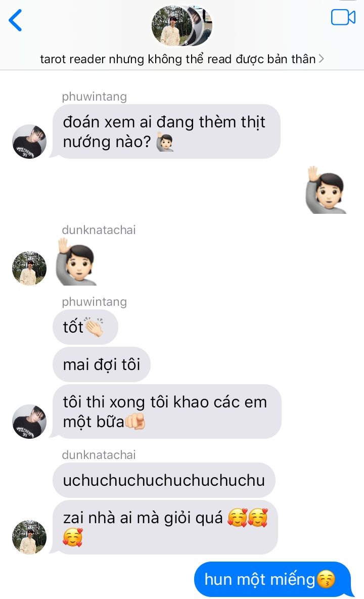Image resolution: width=364 pixels, height=599 pixels.
Task: Select the 'mai đợi tôi' message bubble
Action: [101, 364]
